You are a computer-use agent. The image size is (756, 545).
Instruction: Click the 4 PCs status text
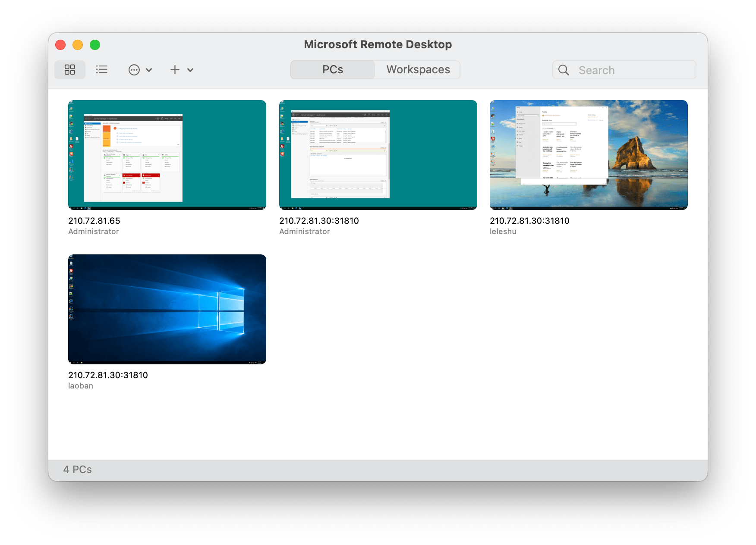tap(78, 470)
